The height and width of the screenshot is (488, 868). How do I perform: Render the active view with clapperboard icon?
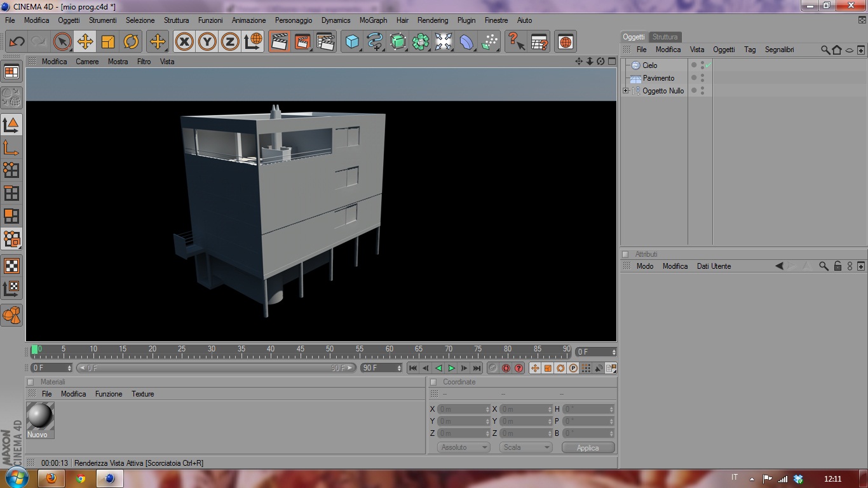point(279,42)
